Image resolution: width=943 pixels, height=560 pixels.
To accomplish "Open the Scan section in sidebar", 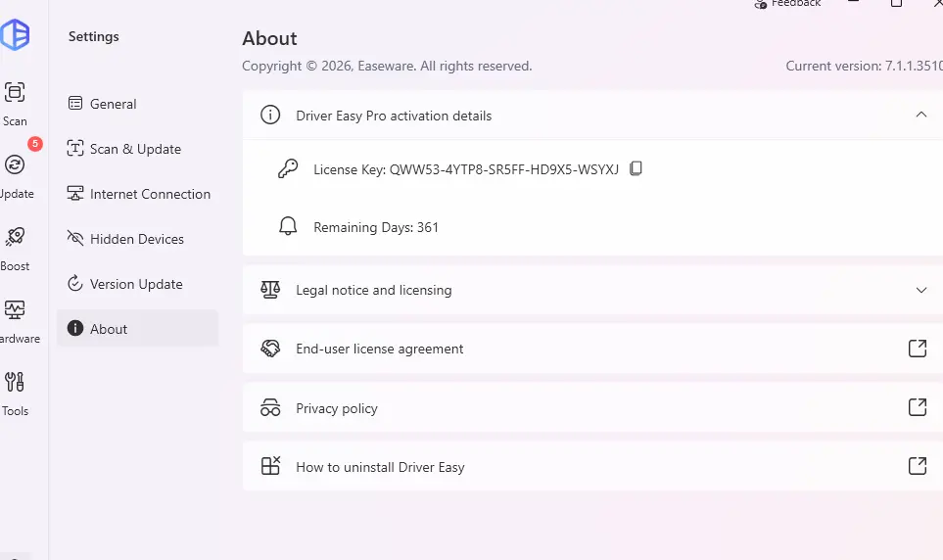I will pyautogui.click(x=15, y=104).
